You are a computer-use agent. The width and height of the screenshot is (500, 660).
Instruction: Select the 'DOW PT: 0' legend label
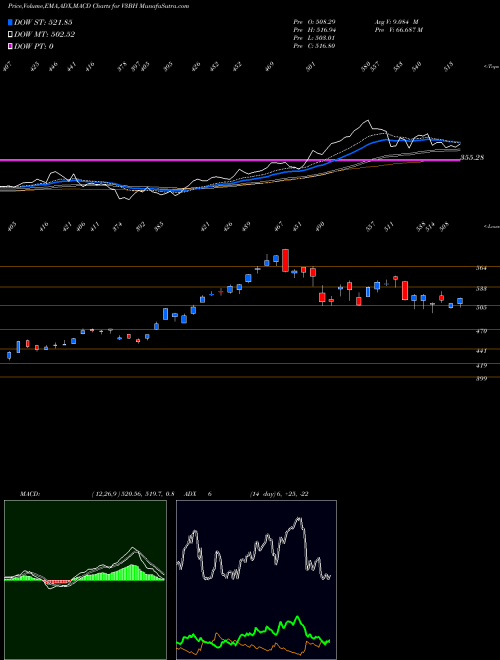click(34, 47)
